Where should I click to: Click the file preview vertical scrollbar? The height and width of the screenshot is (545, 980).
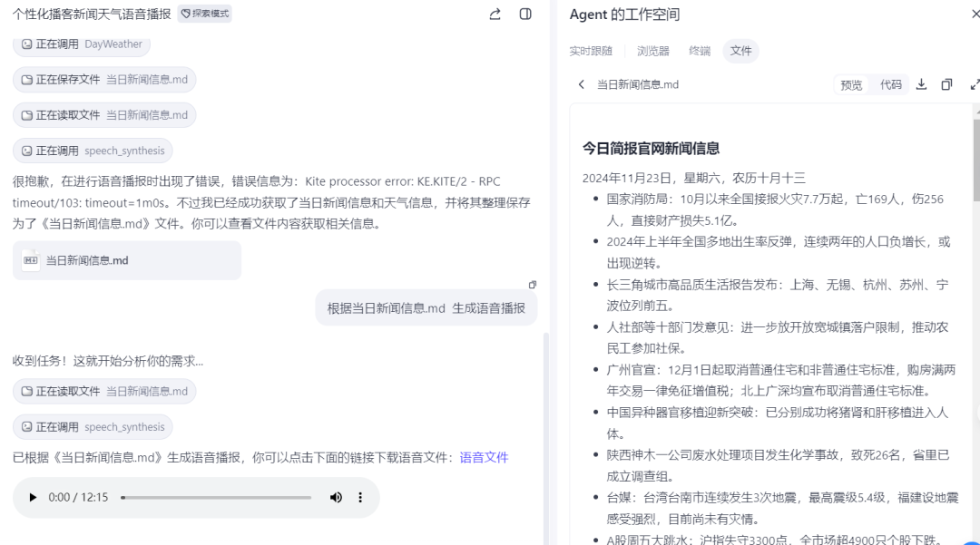point(976,160)
